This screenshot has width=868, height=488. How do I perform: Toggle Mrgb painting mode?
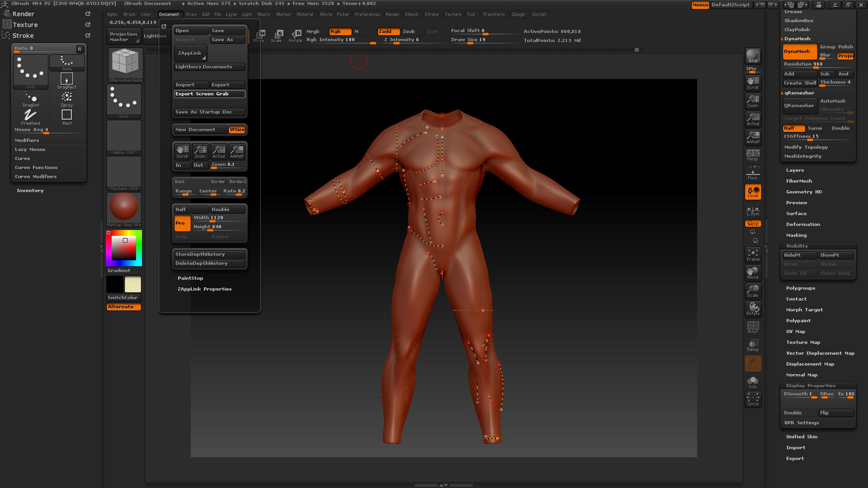pos(313,32)
